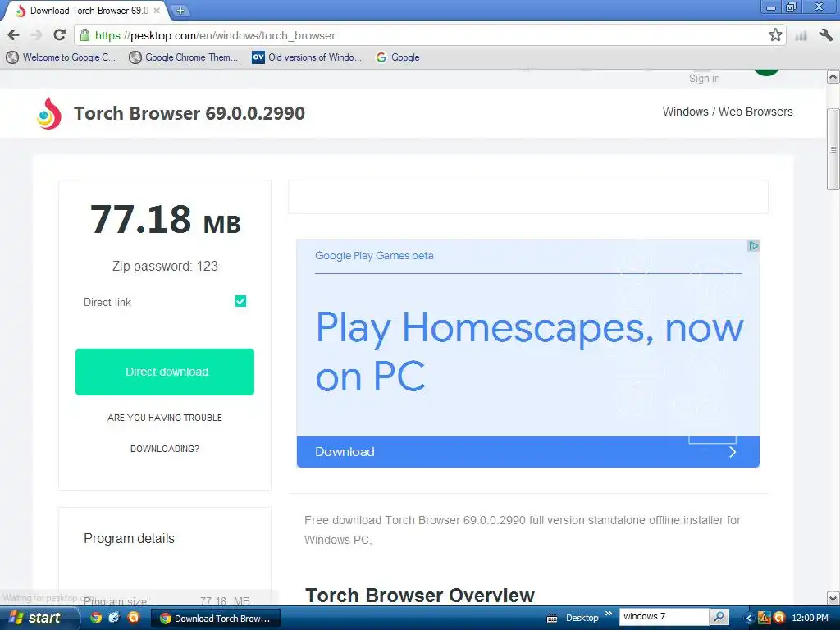This screenshot has width=840, height=630.
Task: Click the Desktop toolbar label
Action: click(582, 618)
